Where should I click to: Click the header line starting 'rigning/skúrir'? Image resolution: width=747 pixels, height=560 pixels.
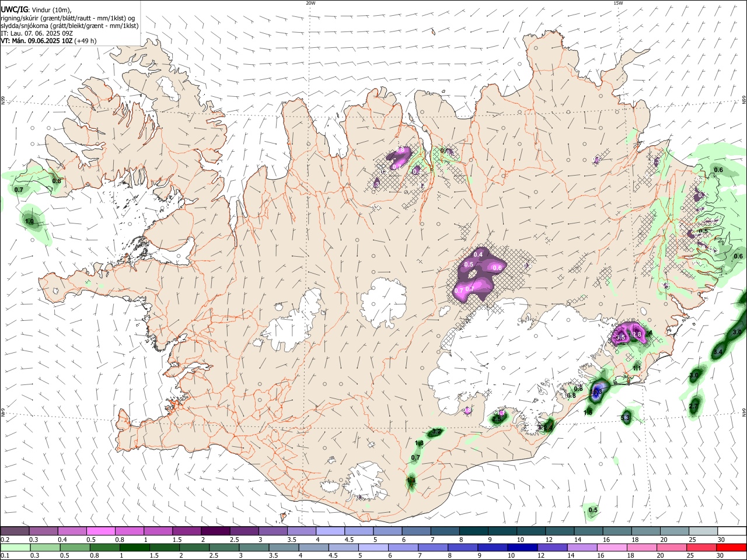click(x=68, y=17)
